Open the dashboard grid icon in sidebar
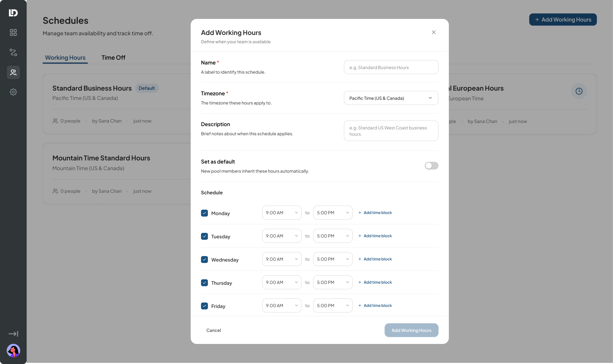The width and height of the screenshot is (613, 364). pos(13,32)
